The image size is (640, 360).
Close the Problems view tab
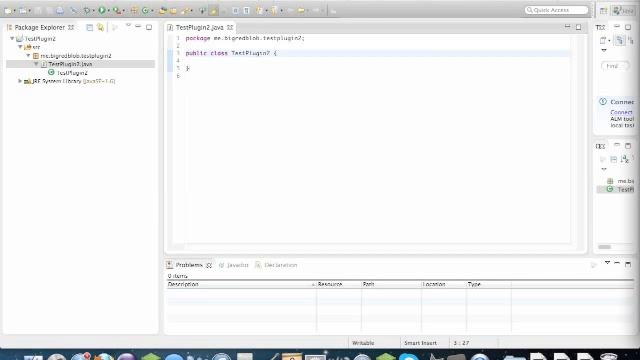point(209,265)
